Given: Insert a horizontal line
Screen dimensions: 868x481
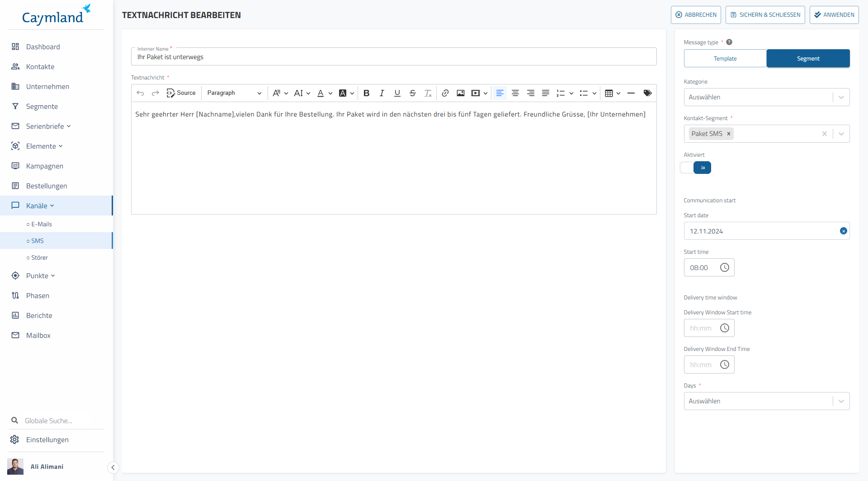Looking at the screenshot, I should [x=631, y=93].
